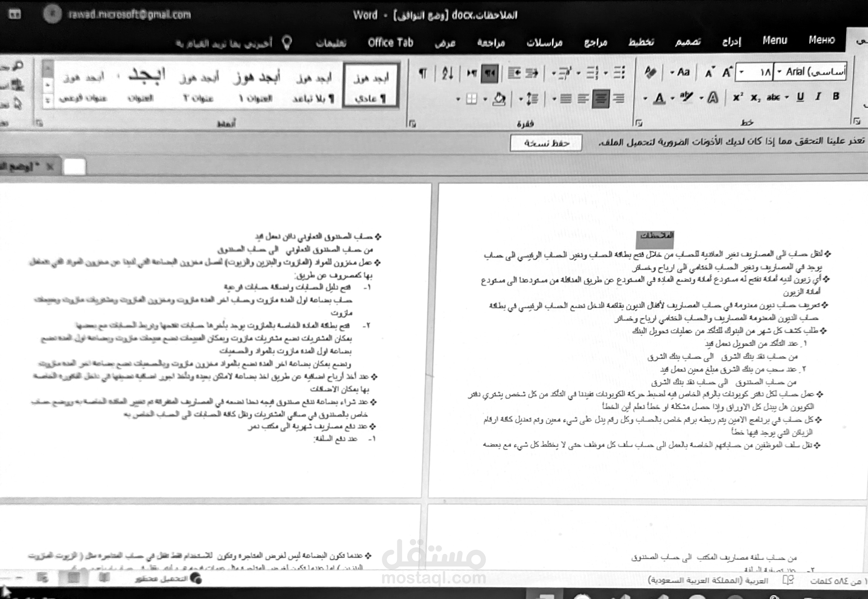The image size is (868, 599).
Task: Click the Text Effects outlined A icon
Action: click(x=712, y=98)
